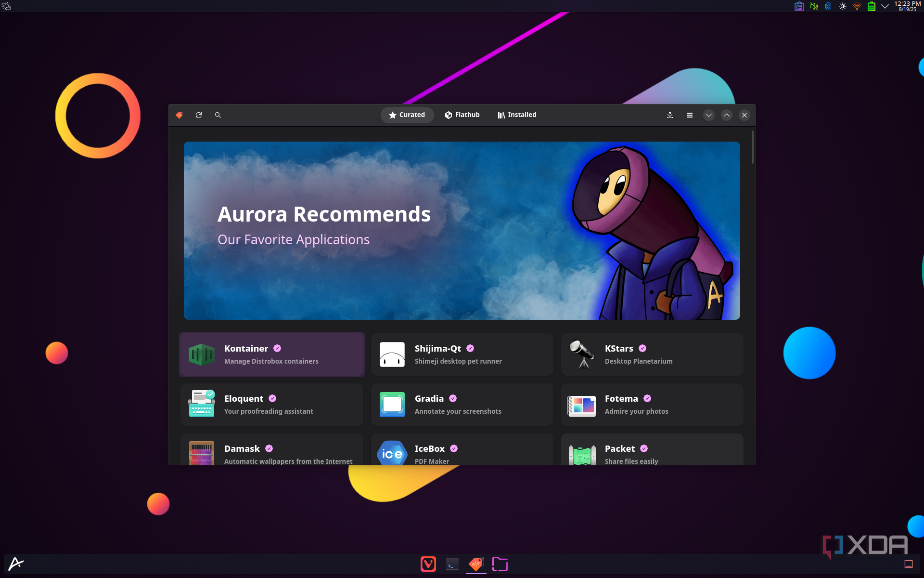This screenshot has height=578, width=924.
Task: Open the KStars app card
Action: pyautogui.click(x=652, y=355)
